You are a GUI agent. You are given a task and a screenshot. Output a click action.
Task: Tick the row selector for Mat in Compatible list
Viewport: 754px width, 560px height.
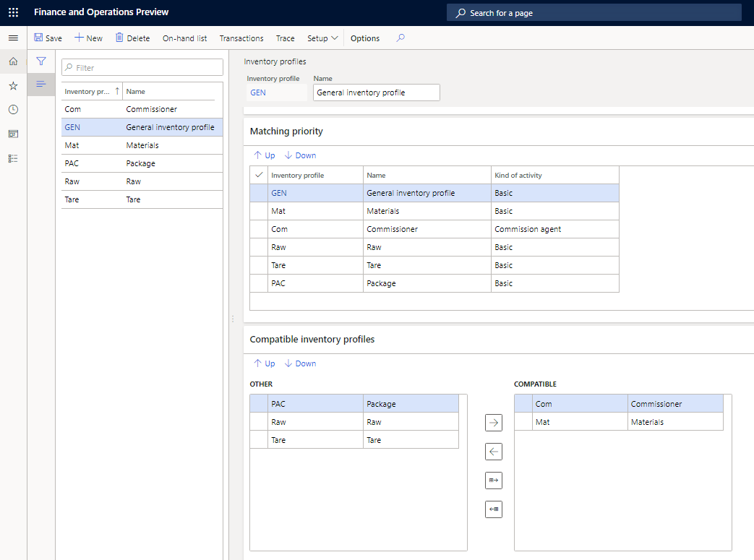[x=523, y=422]
